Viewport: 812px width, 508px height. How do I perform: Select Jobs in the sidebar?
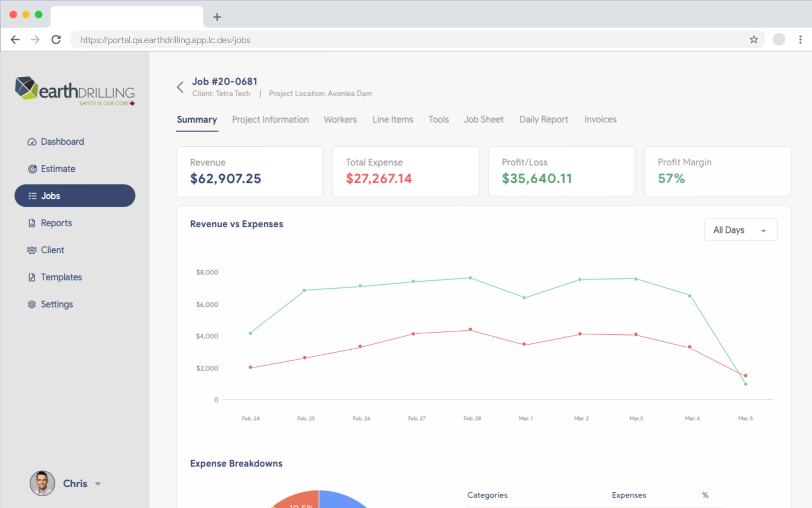pyautogui.click(x=75, y=196)
